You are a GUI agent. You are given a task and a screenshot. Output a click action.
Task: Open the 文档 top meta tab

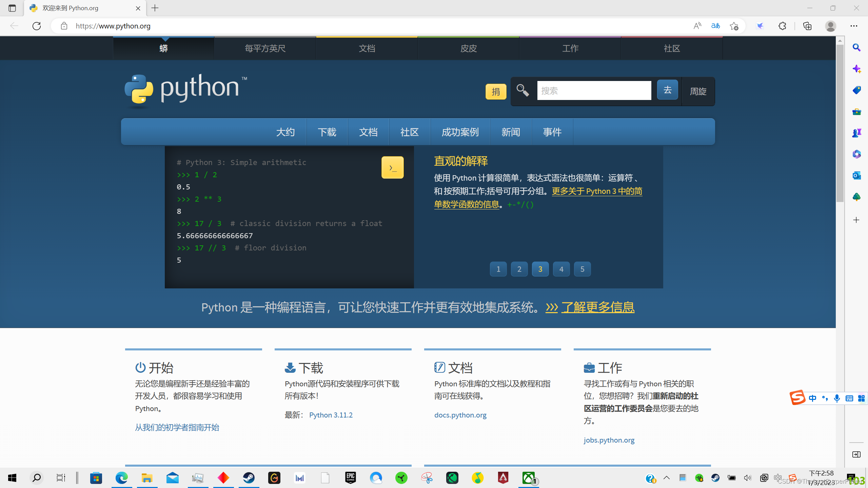tap(367, 48)
